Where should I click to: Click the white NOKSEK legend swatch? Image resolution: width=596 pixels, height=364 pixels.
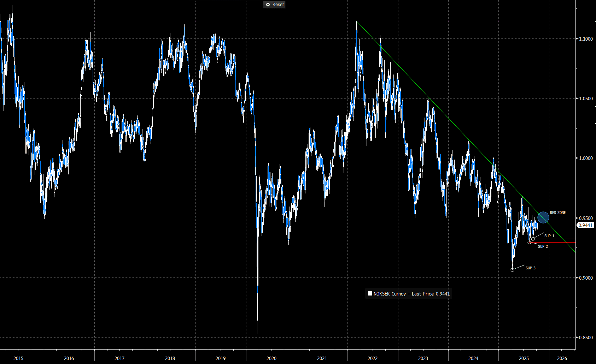coord(370,293)
